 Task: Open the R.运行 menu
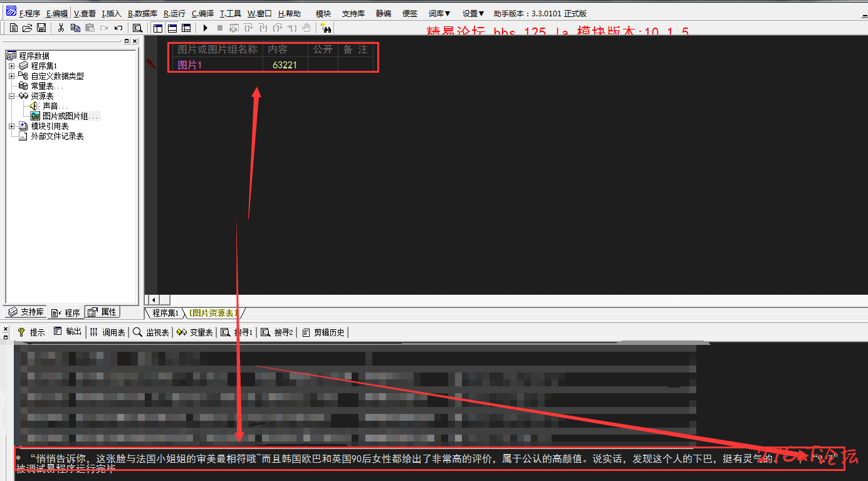[x=175, y=13]
